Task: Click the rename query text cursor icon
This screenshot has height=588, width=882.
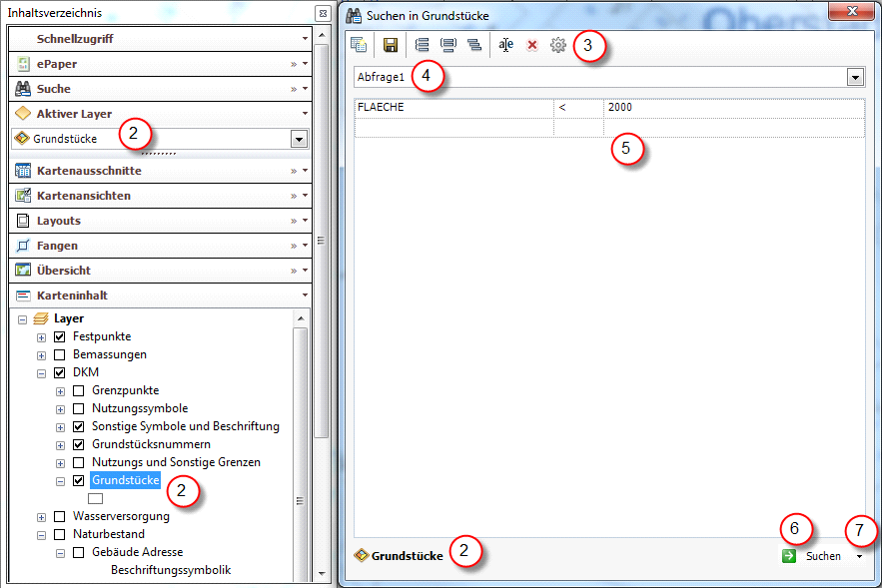Action: tap(506, 45)
